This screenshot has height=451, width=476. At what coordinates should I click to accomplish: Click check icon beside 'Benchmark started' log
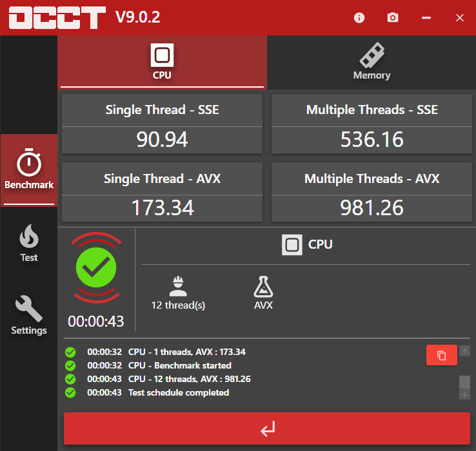[70, 366]
